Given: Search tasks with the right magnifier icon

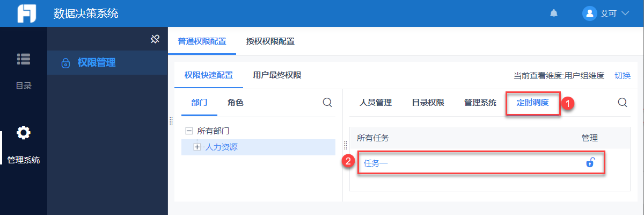Looking at the screenshot, I should tap(623, 102).
